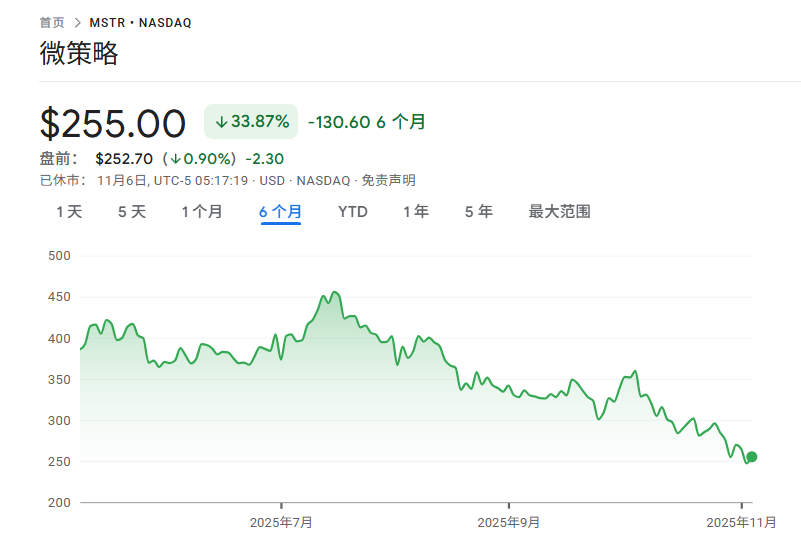
Task: Click the 微策略 company title
Action: [79, 54]
